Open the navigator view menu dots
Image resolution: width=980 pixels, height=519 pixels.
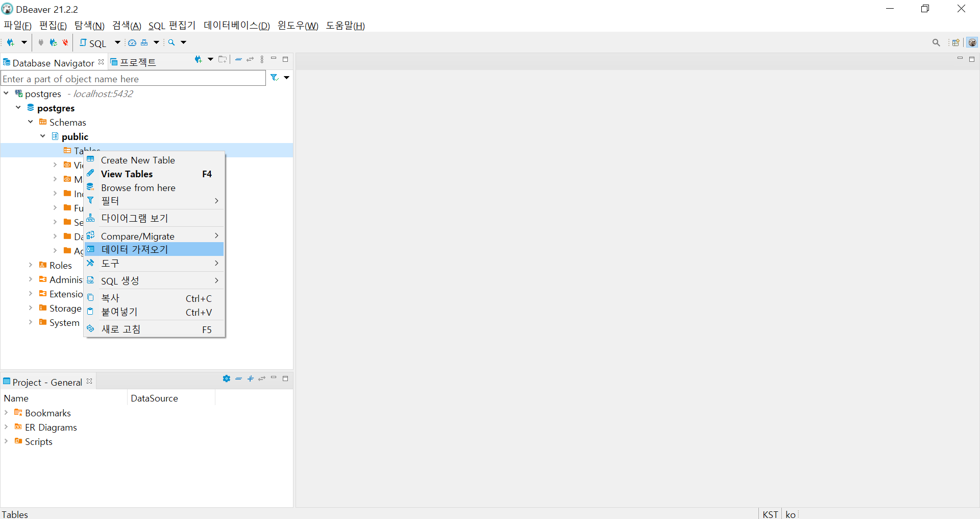(262, 60)
